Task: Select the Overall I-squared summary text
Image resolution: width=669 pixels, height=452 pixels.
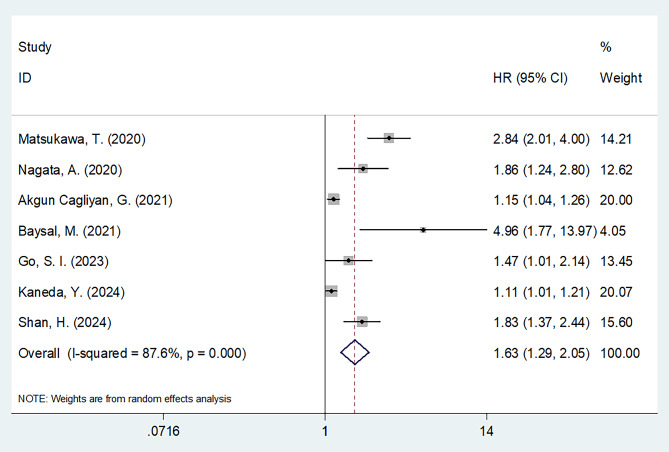Action: [132, 353]
